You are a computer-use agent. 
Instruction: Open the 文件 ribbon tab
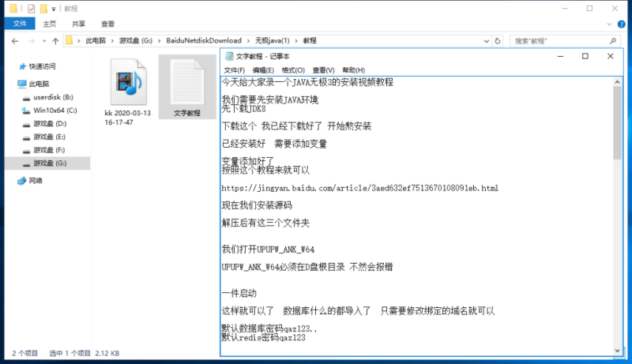coord(19,24)
